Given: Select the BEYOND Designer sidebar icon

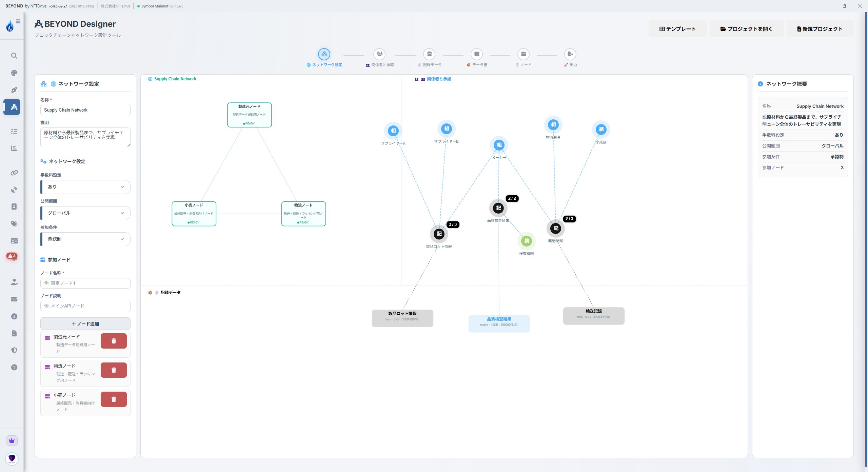Looking at the screenshot, I should pyautogui.click(x=12, y=107).
